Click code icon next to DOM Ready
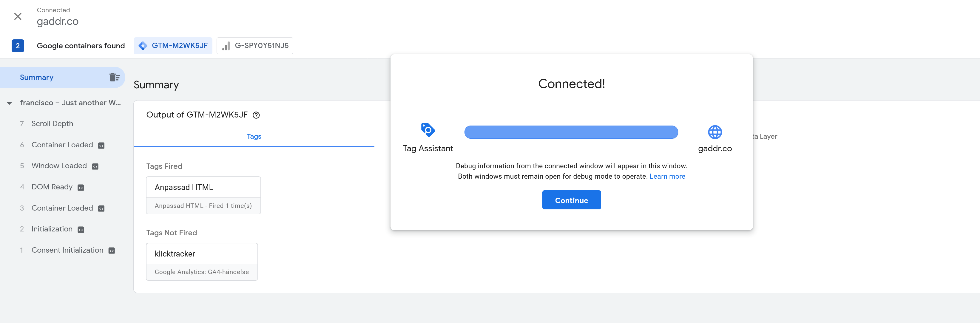Image resolution: width=980 pixels, height=323 pixels. pos(81,188)
